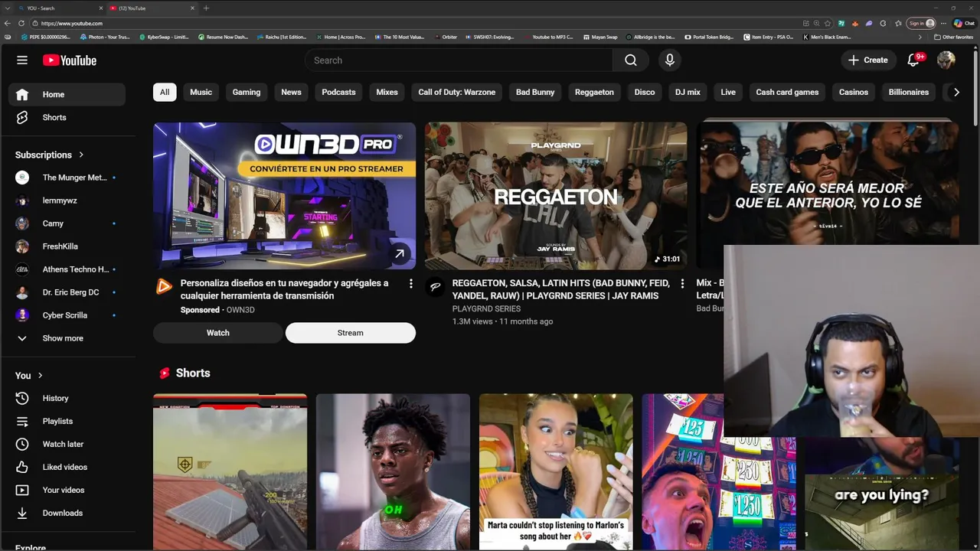Open Liked videos
The width and height of the screenshot is (980, 551).
(67, 467)
